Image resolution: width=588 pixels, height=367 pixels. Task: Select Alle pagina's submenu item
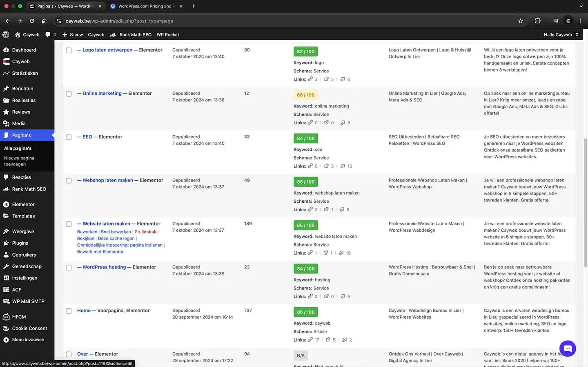click(x=18, y=148)
